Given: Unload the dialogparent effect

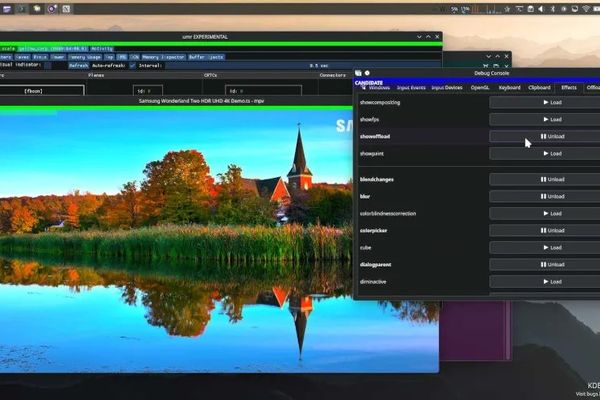Looking at the screenshot, I should coord(545,264).
